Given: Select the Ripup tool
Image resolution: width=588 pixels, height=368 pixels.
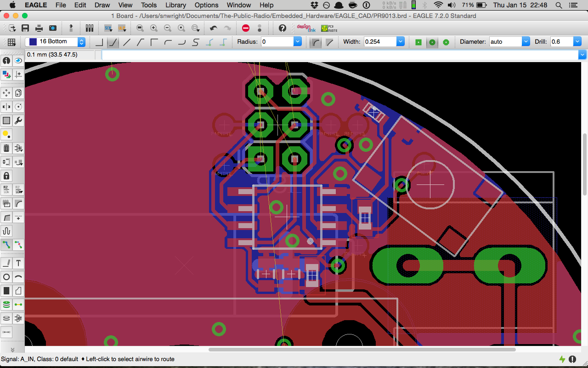Looking at the screenshot, I should [18, 245].
